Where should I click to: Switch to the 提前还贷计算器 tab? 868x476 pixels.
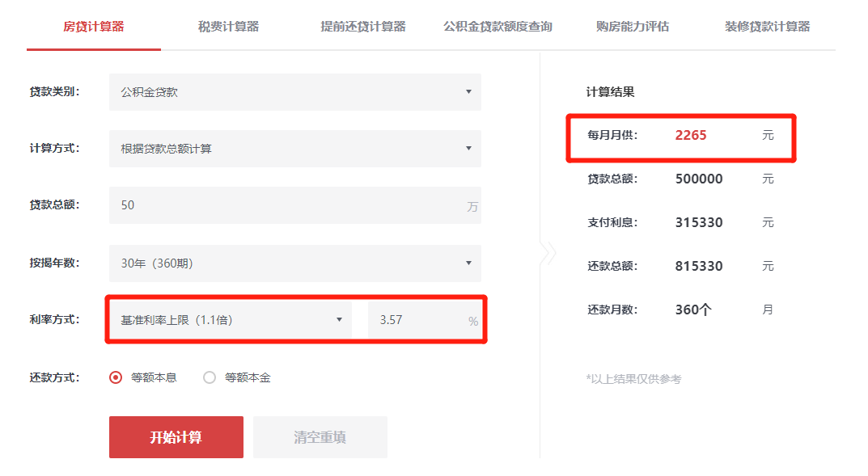click(x=363, y=27)
